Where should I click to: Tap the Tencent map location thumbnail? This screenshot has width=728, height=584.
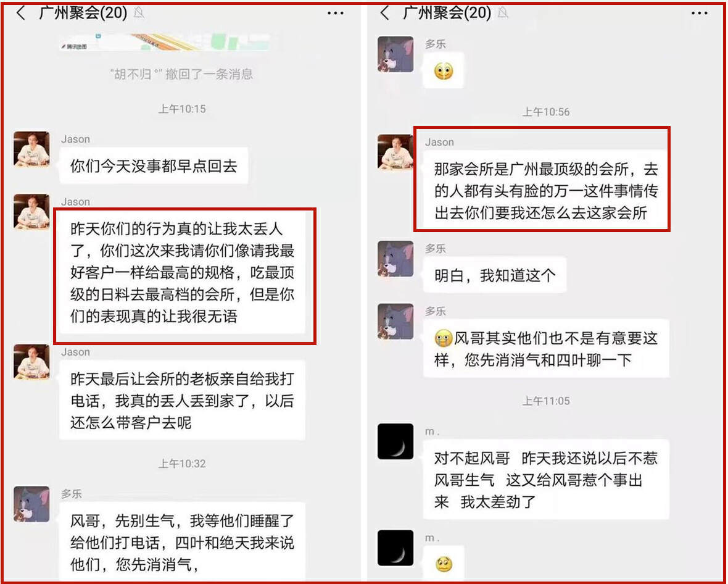(165, 42)
